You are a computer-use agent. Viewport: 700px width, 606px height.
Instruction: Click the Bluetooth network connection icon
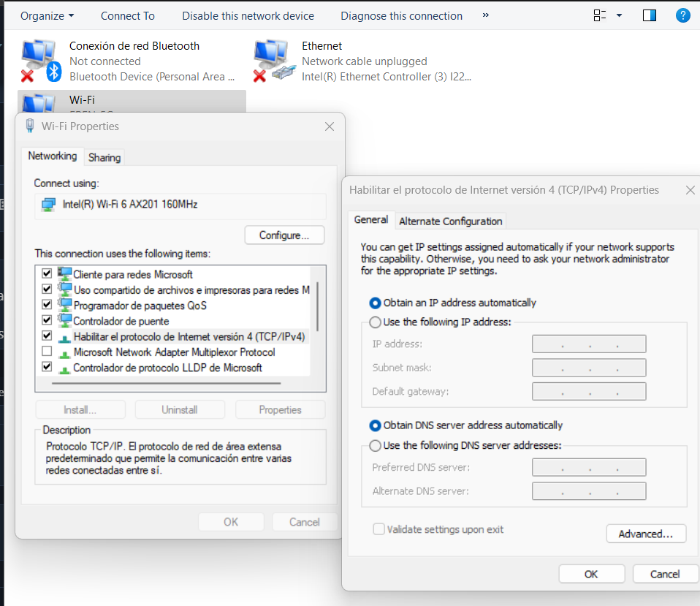39,61
